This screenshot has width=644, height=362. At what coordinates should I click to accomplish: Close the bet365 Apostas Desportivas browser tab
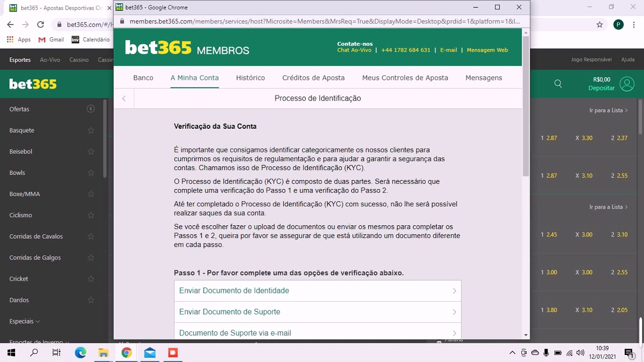109,8
